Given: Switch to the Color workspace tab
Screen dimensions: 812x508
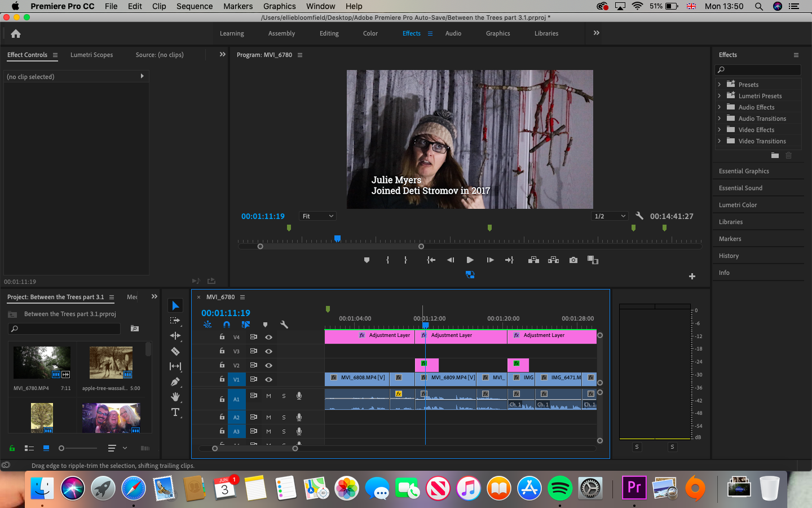Looking at the screenshot, I should click(370, 33).
